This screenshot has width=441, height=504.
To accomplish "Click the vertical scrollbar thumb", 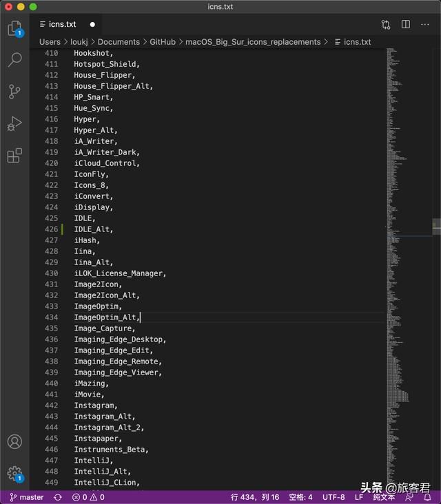I will 436,227.
